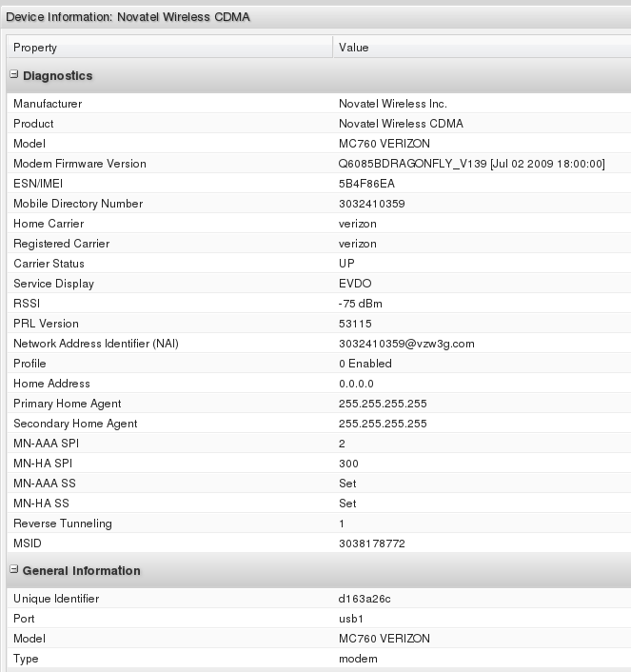
Task: Select the Reverse Tunneling property label
Action: pyautogui.click(x=63, y=524)
